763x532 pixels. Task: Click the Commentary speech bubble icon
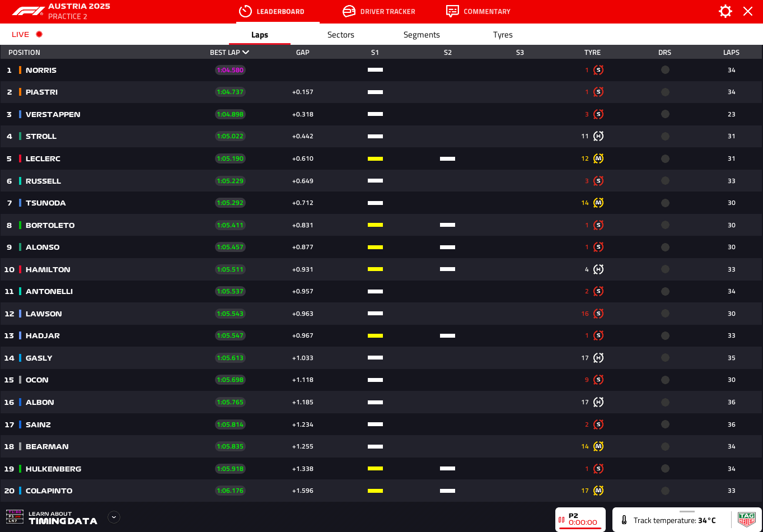pos(452,11)
